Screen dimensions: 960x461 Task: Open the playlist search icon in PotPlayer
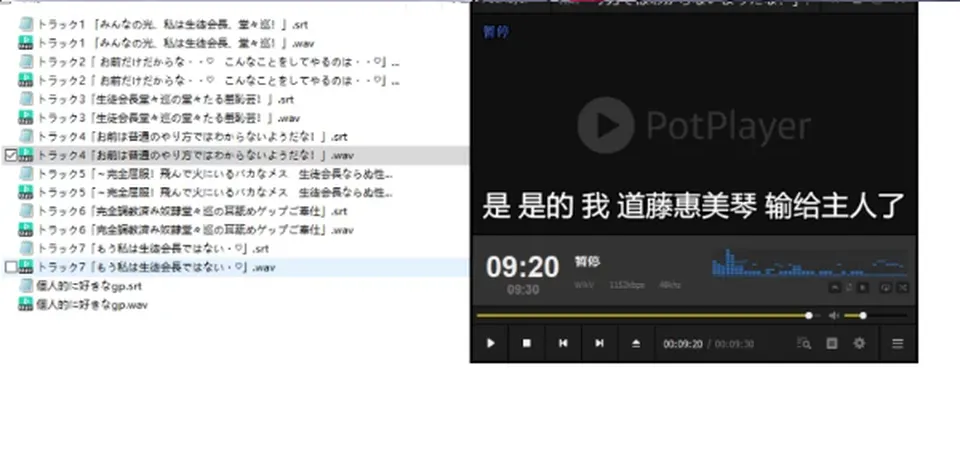804,343
